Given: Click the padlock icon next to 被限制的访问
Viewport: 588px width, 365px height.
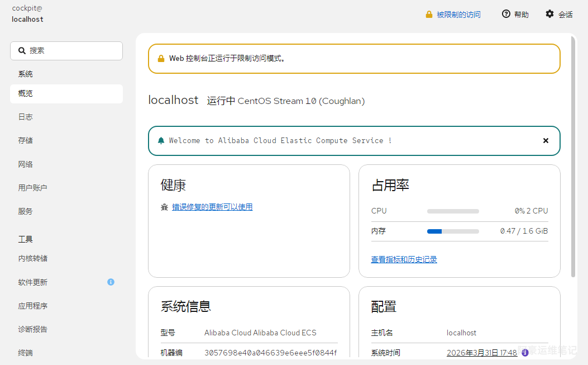Looking at the screenshot, I should 429,15.
